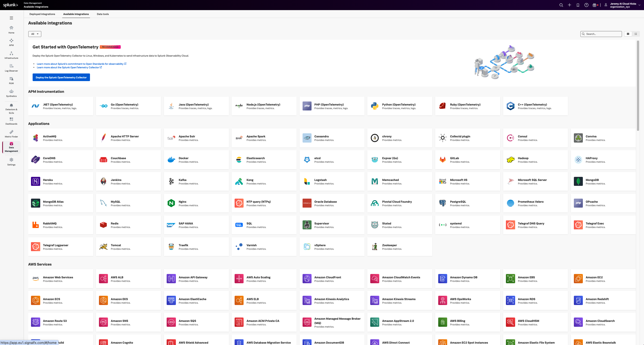Switch to the Deployed integrations tab
Viewport: 644px width, 345px height.
pos(42,14)
